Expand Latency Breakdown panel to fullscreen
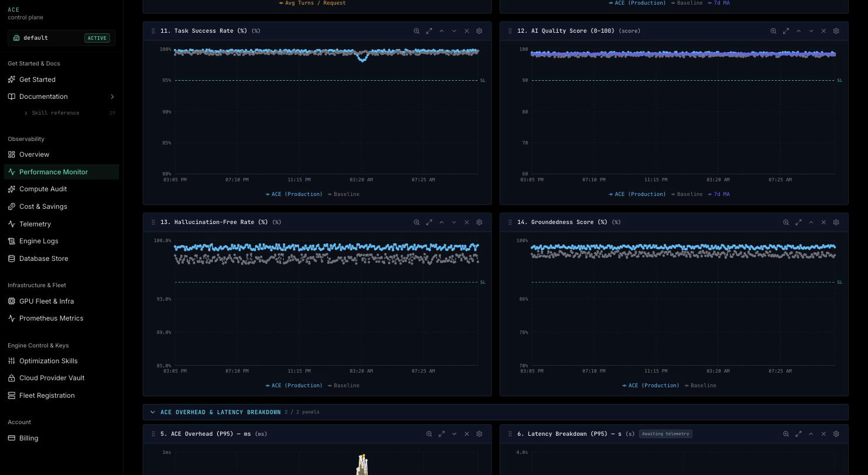Viewport: 868px width, 475px height. coord(798,434)
